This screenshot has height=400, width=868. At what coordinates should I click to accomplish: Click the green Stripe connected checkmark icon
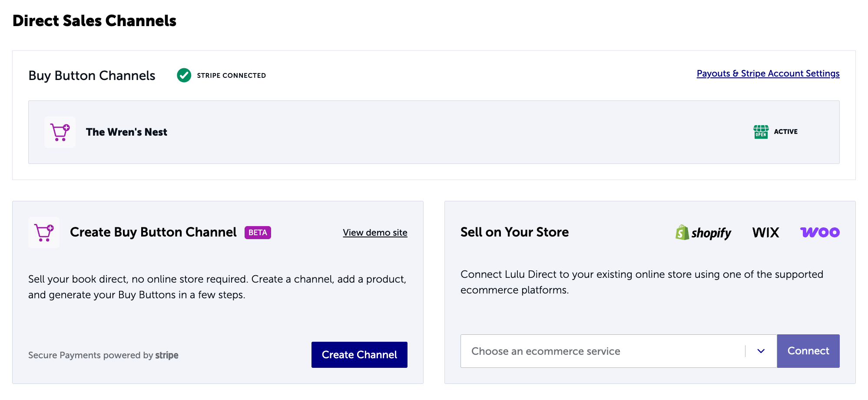click(x=184, y=75)
